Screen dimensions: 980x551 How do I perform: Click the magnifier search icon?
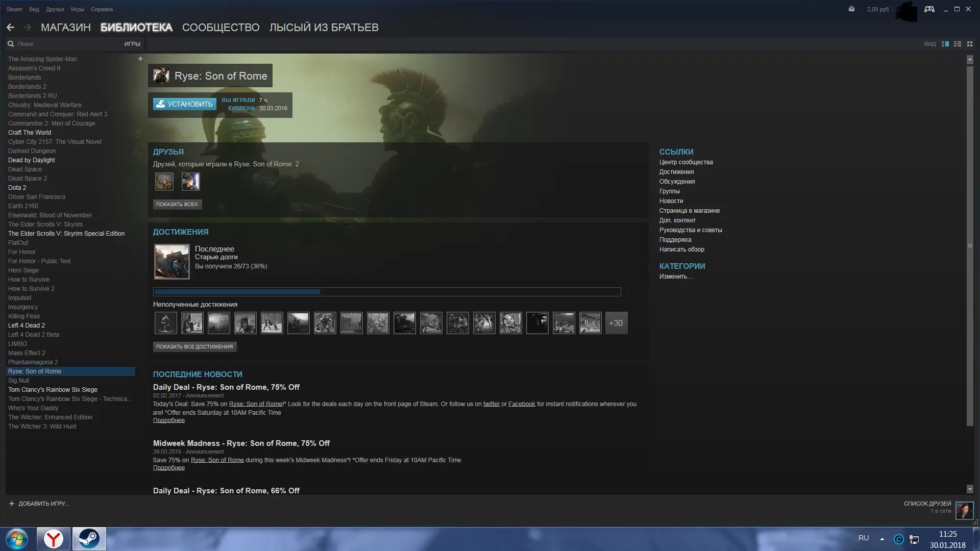pyautogui.click(x=11, y=44)
